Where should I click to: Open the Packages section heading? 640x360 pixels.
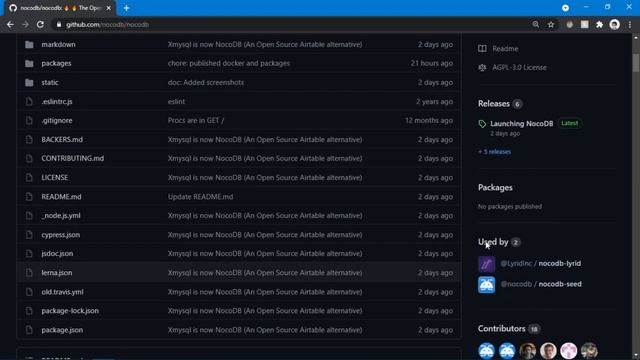click(495, 187)
